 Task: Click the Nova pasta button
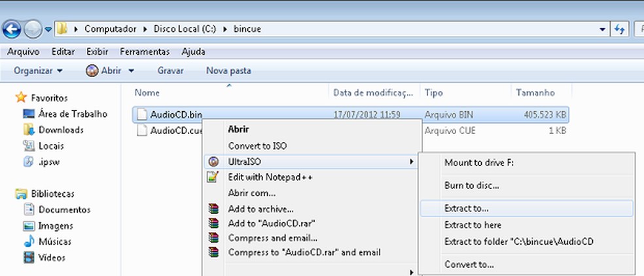click(x=228, y=71)
